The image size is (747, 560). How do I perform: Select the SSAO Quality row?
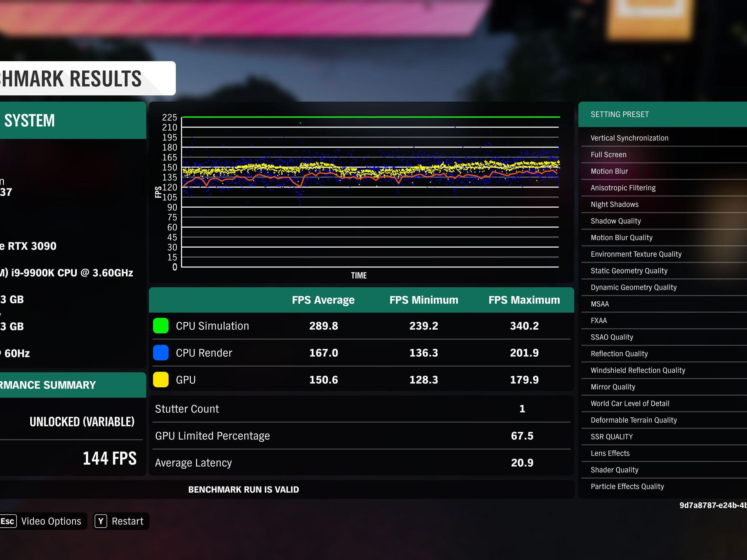[x=612, y=337]
